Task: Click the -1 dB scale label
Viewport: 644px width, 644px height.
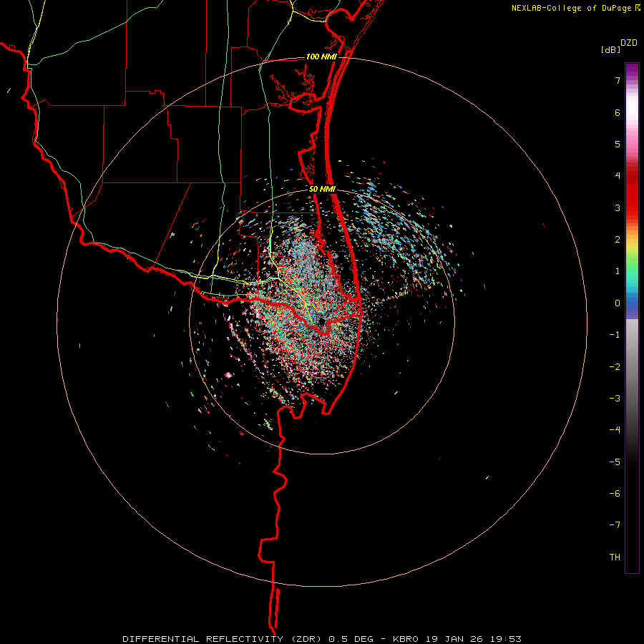Action: (615, 335)
